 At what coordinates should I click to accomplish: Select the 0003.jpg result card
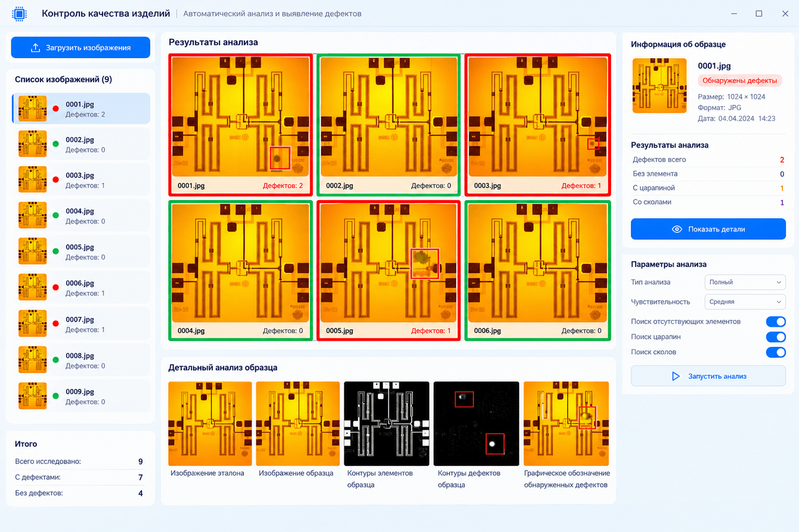click(x=537, y=125)
